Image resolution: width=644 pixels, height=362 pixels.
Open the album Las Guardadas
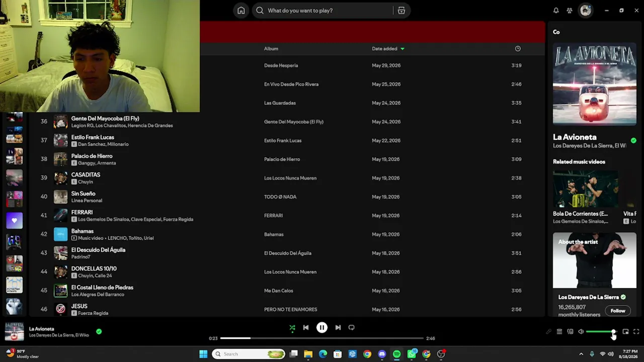280,103
